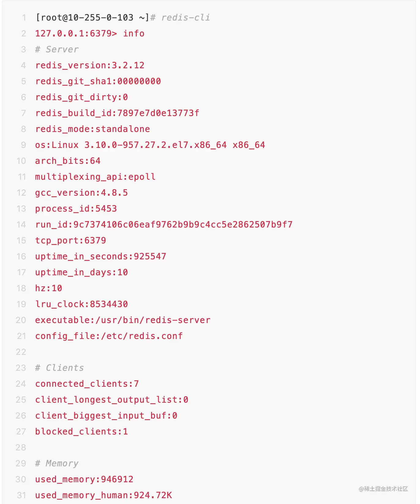Image resolution: width=420 pixels, height=504 pixels.
Task: Click the info command on line 2
Action: [134, 33]
